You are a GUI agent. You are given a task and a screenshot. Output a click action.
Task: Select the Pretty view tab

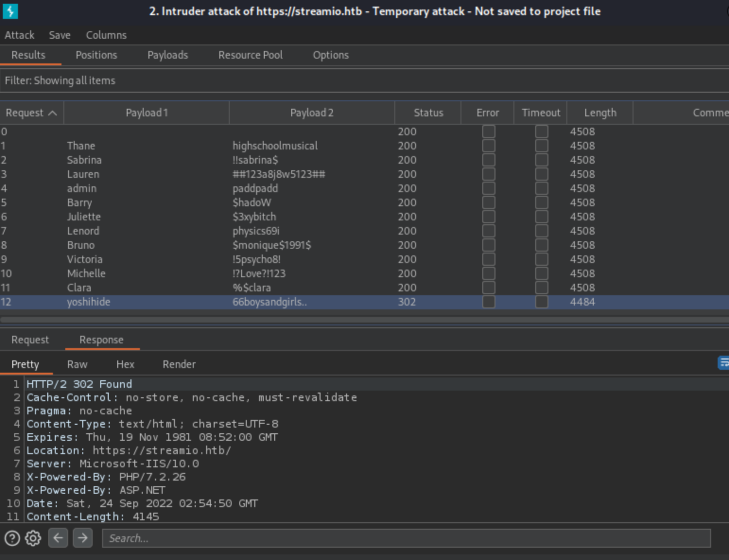26,364
